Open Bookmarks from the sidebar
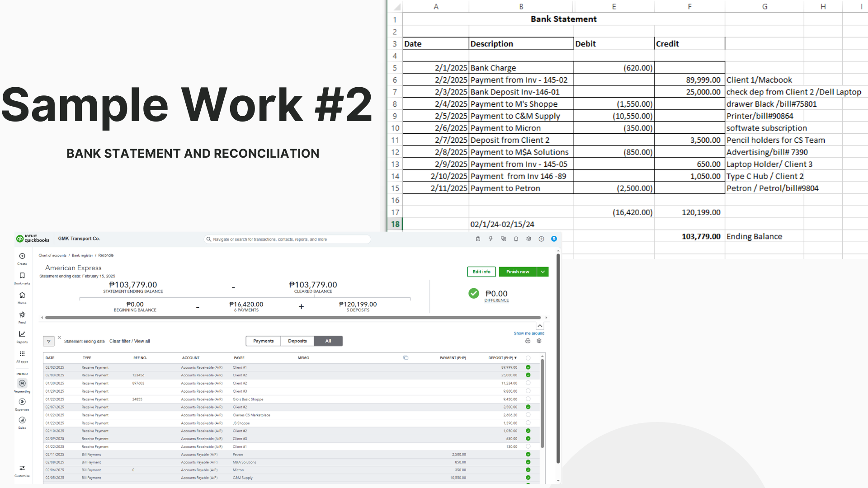Image resolution: width=868 pixels, height=488 pixels. (22, 276)
